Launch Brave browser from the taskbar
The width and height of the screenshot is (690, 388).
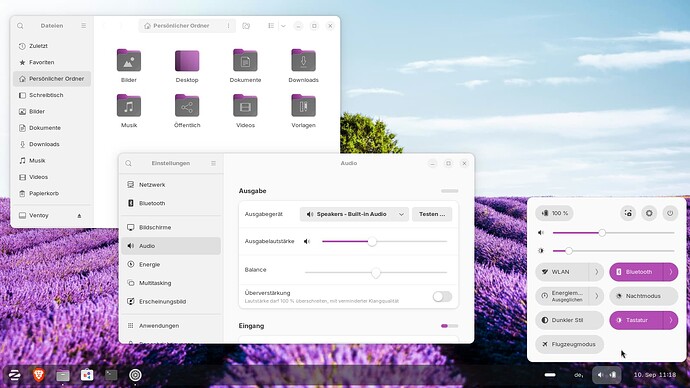pos(39,375)
